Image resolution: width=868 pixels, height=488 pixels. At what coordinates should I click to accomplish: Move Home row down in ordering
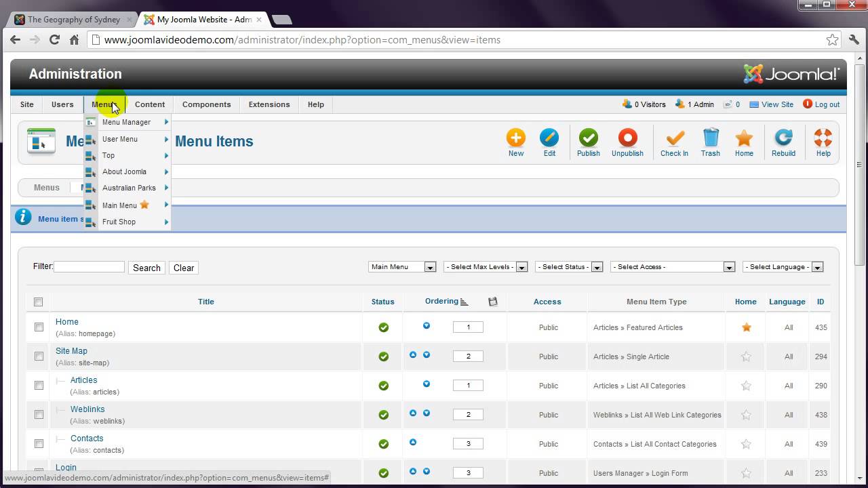tap(427, 325)
